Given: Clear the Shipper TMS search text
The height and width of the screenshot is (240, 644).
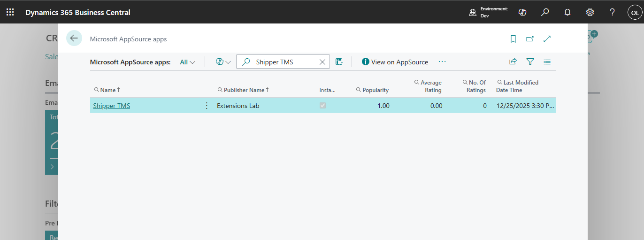Looking at the screenshot, I should pos(322,62).
